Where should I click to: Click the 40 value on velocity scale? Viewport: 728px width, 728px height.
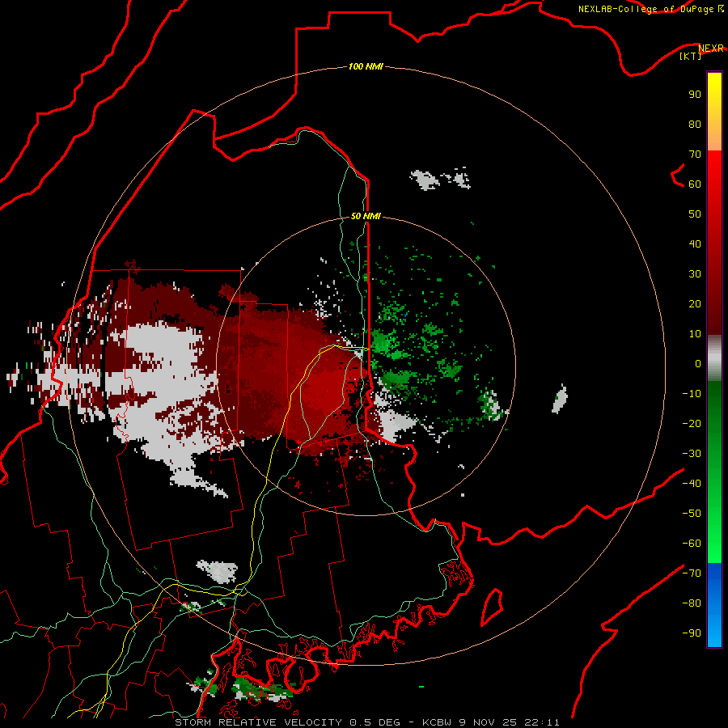point(695,243)
